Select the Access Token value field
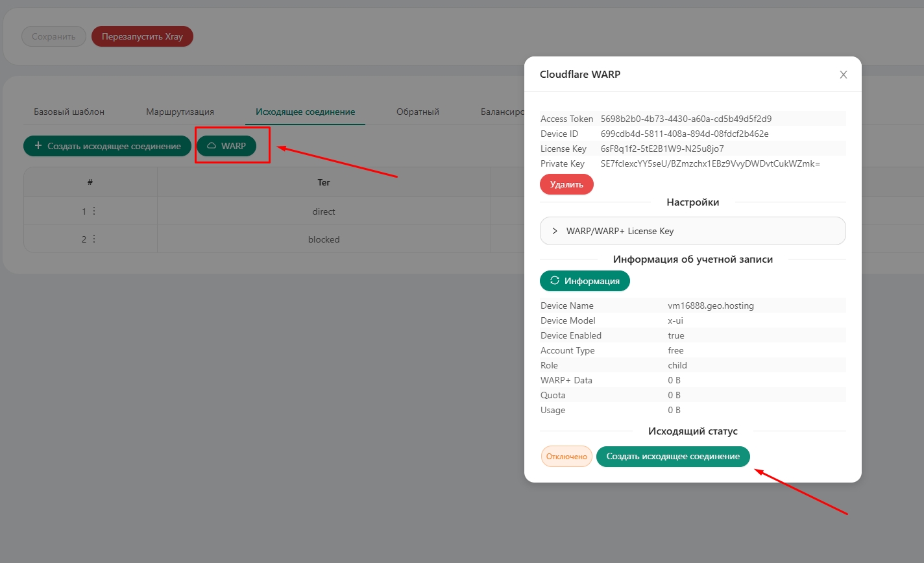This screenshot has height=563, width=924. (x=687, y=119)
